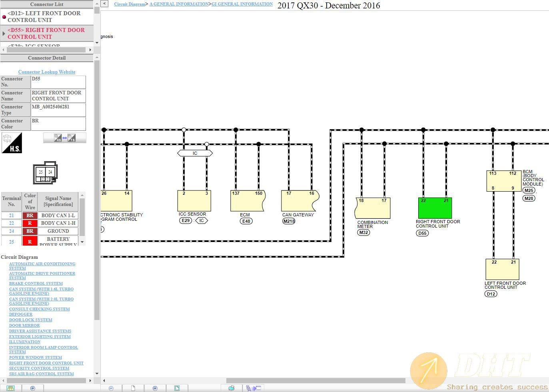549x392 pixels.
Task: Click the E48 ECM connector label
Action: [246, 221]
